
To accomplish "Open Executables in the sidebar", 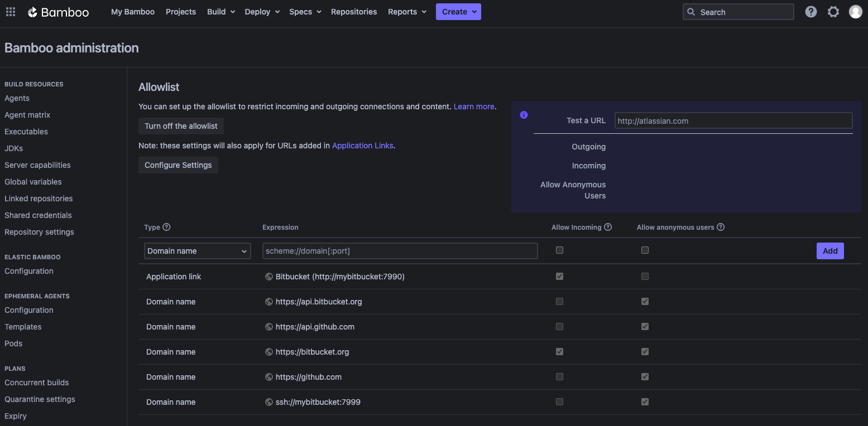I will coord(26,132).
